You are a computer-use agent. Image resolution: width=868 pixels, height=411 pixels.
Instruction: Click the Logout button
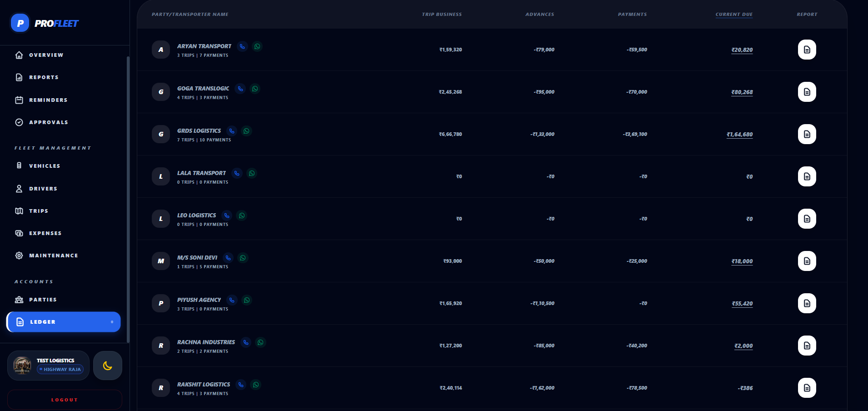[64, 400]
